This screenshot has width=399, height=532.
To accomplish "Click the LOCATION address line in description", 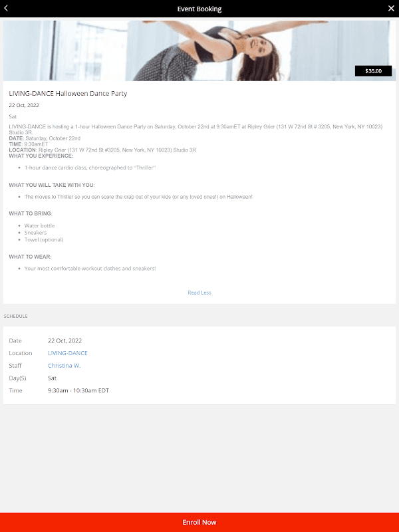I will point(102,150).
